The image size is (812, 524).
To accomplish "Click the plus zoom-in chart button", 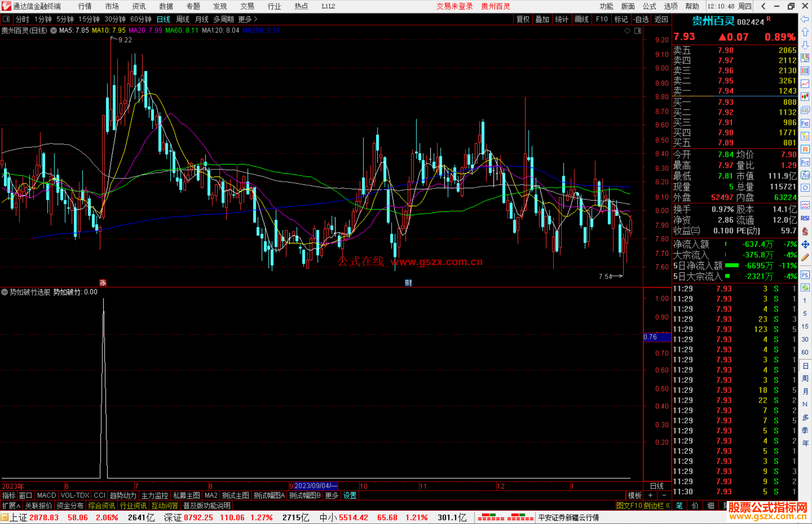I will click(x=650, y=495).
